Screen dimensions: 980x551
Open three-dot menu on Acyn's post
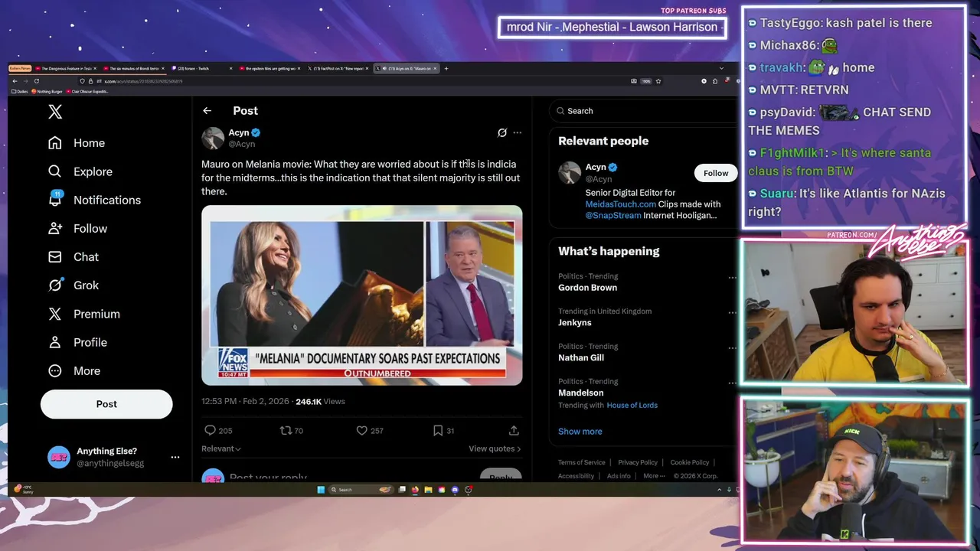click(x=518, y=132)
